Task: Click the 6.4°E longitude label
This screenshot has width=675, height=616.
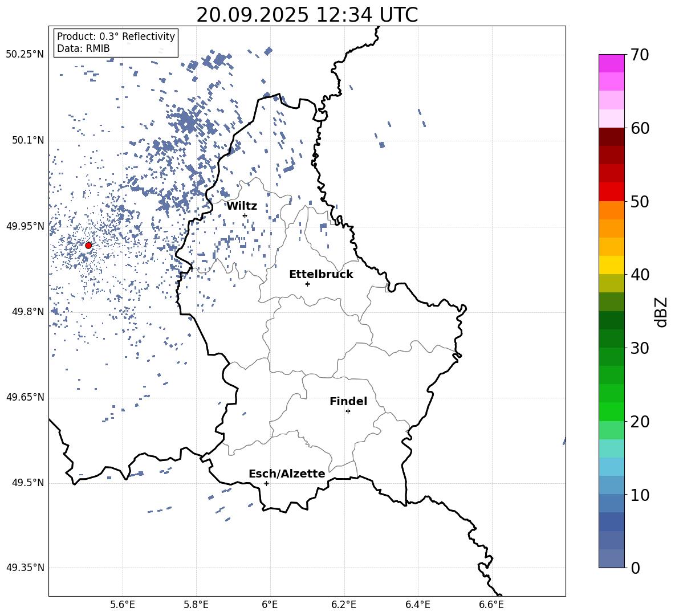Action: click(418, 605)
